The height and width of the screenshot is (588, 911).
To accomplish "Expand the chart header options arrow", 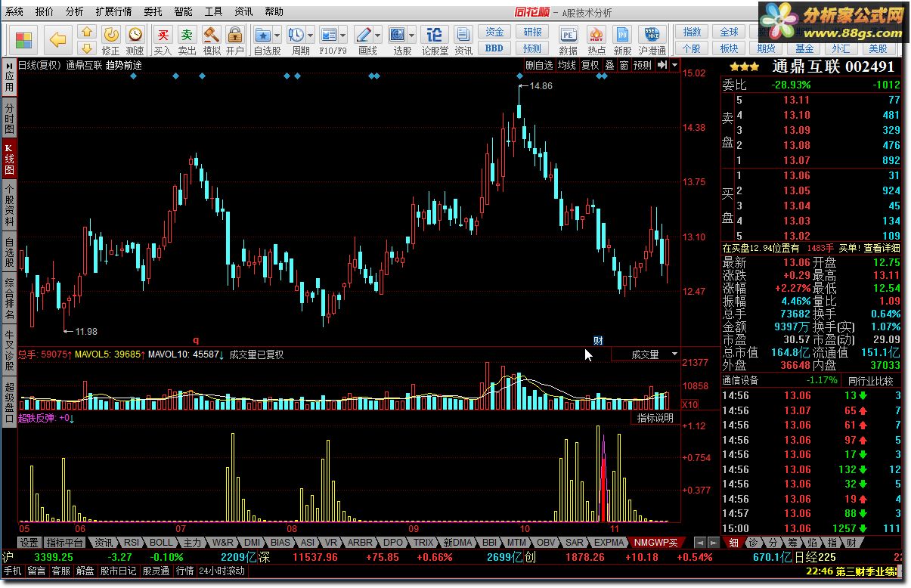I will [674, 65].
